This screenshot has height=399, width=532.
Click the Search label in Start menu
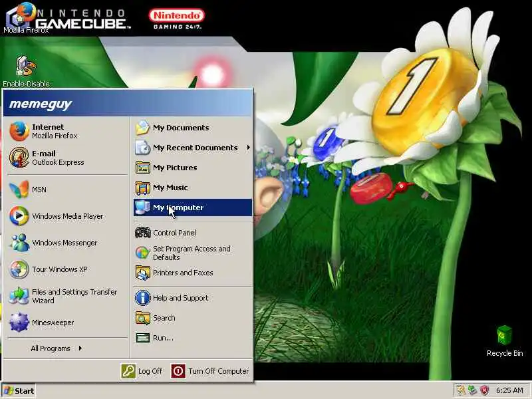pyautogui.click(x=164, y=318)
